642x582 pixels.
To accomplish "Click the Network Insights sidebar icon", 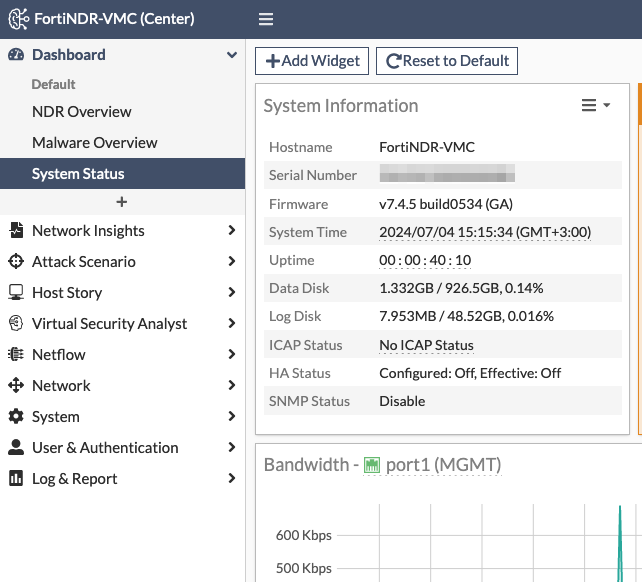I will [x=15, y=231].
